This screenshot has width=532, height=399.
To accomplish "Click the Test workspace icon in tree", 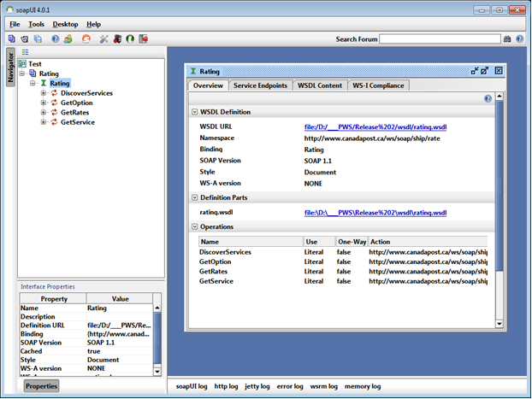I will pyautogui.click(x=22, y=64).
